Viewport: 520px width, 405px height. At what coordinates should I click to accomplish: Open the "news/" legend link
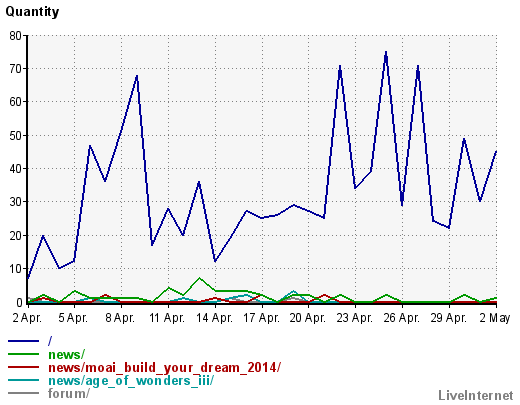click(67, 354)
